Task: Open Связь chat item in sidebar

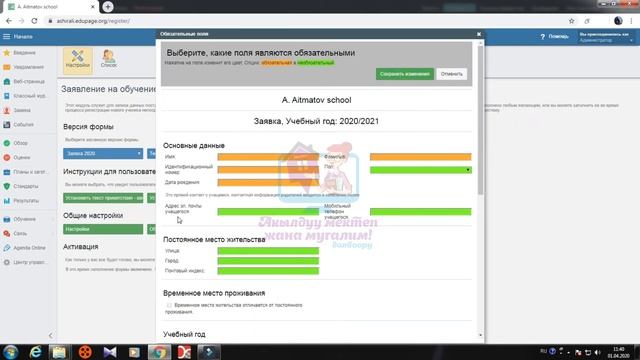Action: click(x=16, y=233)
